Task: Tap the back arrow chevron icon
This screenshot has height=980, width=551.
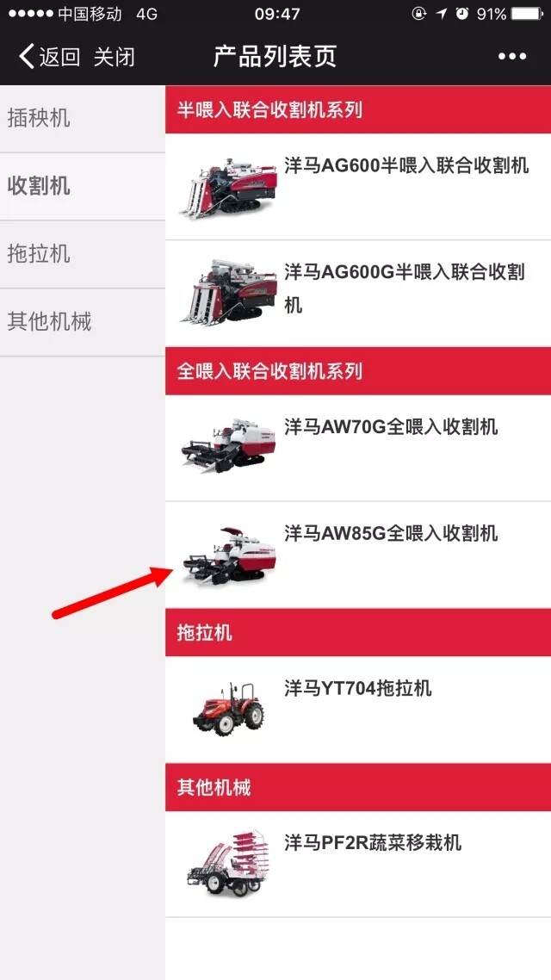Action: click(x=26, y=57)
